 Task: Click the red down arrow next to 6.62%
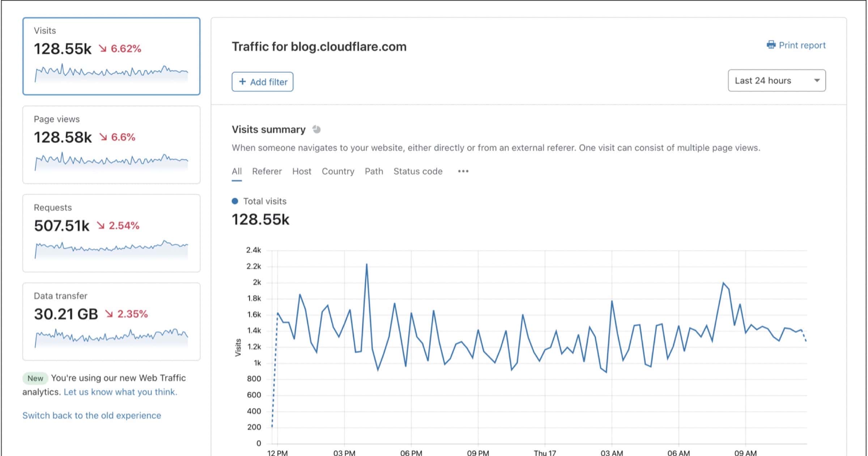coord(103,48)
